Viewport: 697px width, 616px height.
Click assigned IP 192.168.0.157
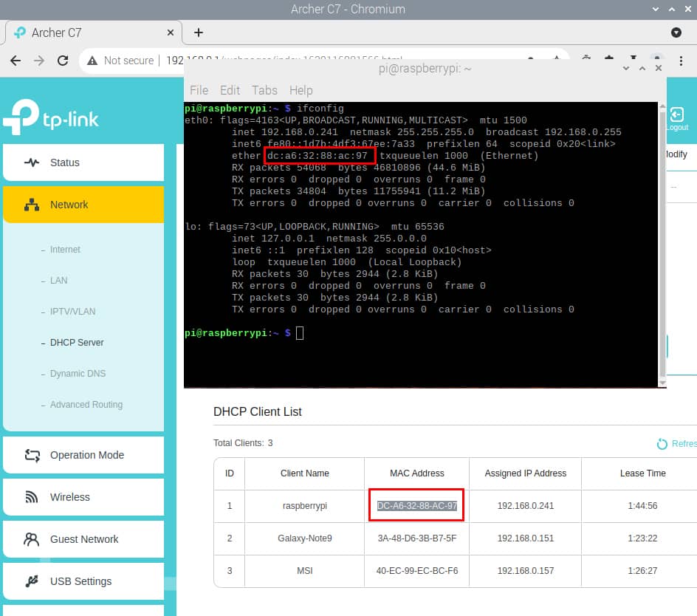pos(526,571)
